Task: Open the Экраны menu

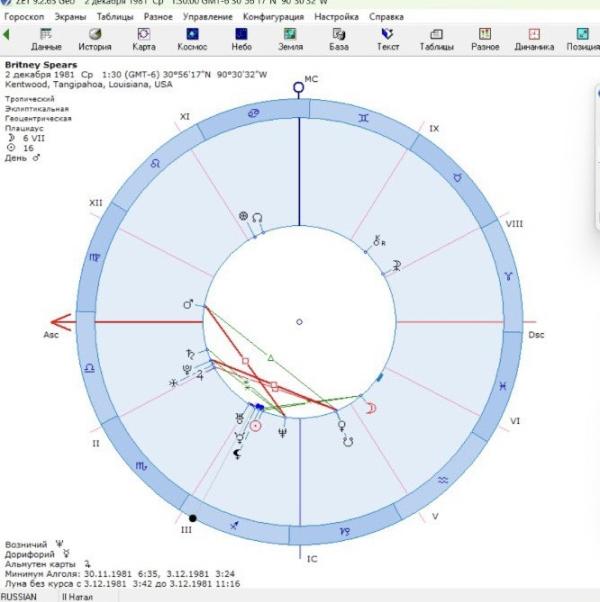Action: pyautogui.click(x=70, y=17)
